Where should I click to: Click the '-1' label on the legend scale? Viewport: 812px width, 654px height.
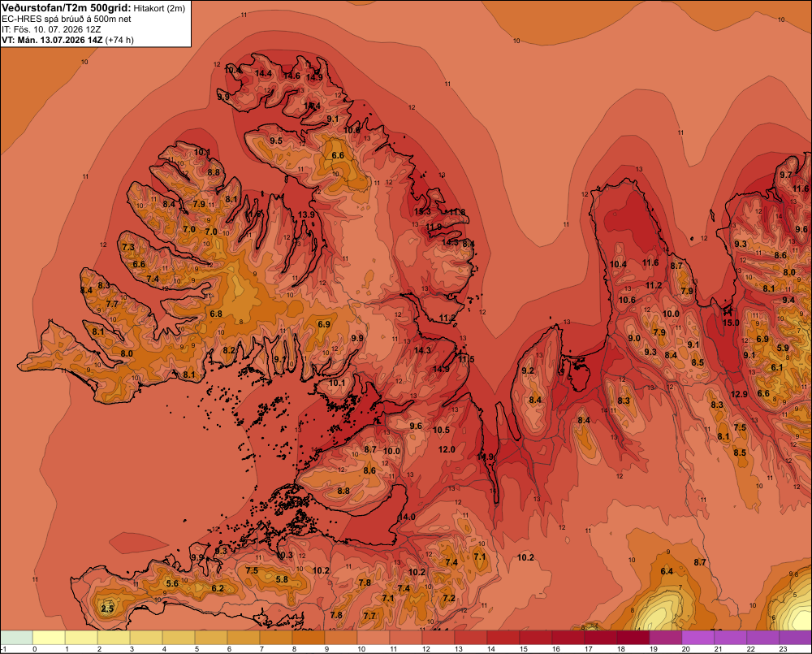pyautogui.click(x=3, y=649)
